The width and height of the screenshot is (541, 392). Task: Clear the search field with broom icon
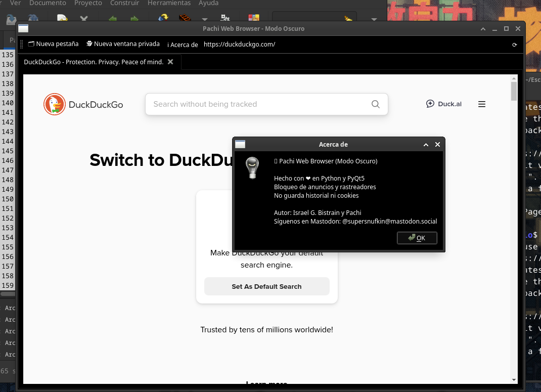pos(348,18)
